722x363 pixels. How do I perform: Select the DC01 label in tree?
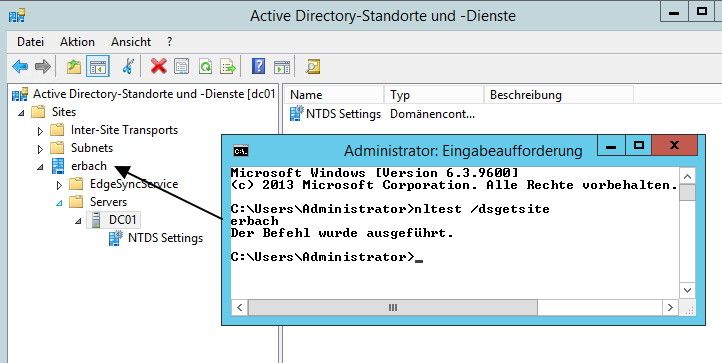[x=122, y=220]
